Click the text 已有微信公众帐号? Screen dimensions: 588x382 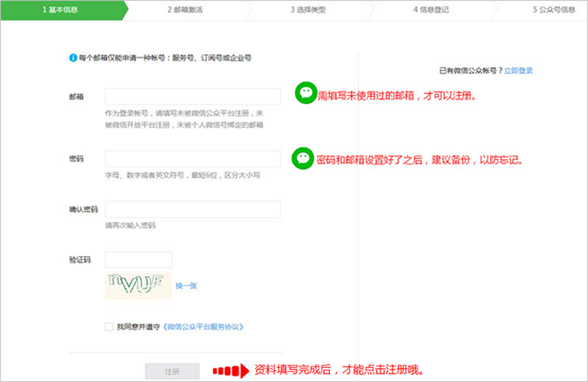click(470, 71)
